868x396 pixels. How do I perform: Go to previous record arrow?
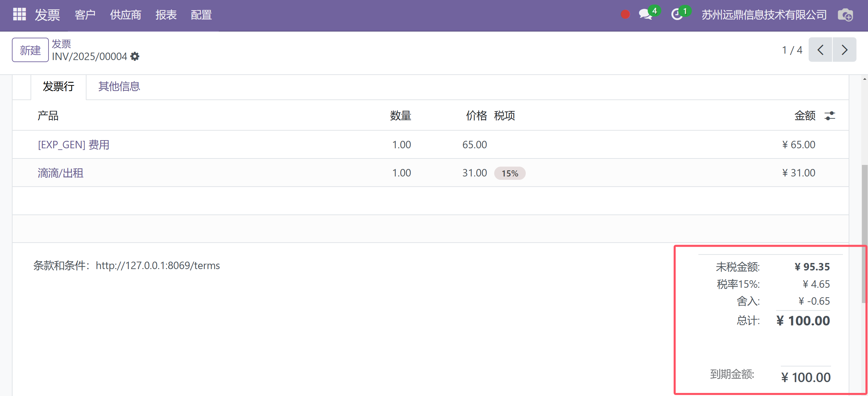[x=820, y=50]
